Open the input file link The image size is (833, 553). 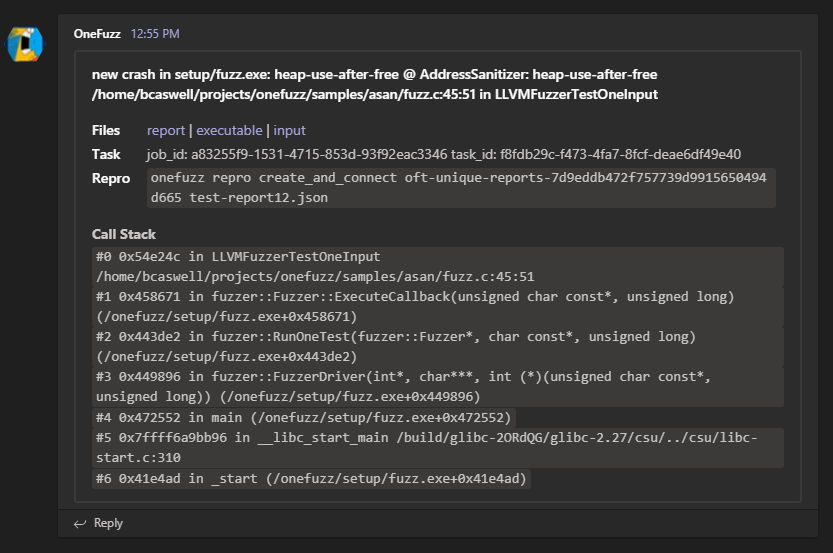(290, 131)
